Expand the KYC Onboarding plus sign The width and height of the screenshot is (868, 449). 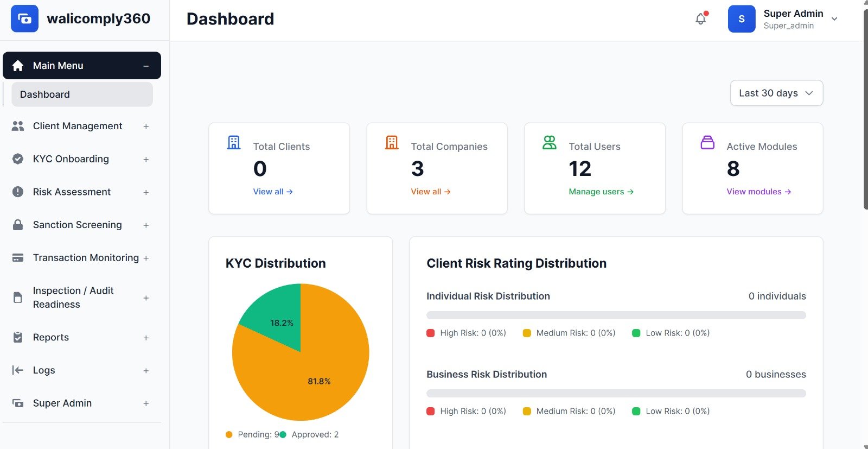tap(146, 159)
